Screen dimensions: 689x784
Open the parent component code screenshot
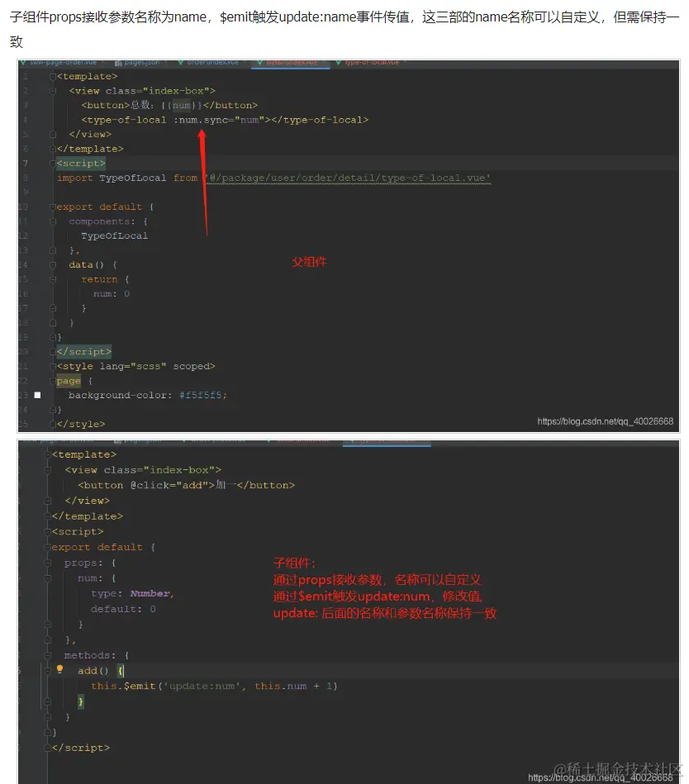(x=349, y=245)
